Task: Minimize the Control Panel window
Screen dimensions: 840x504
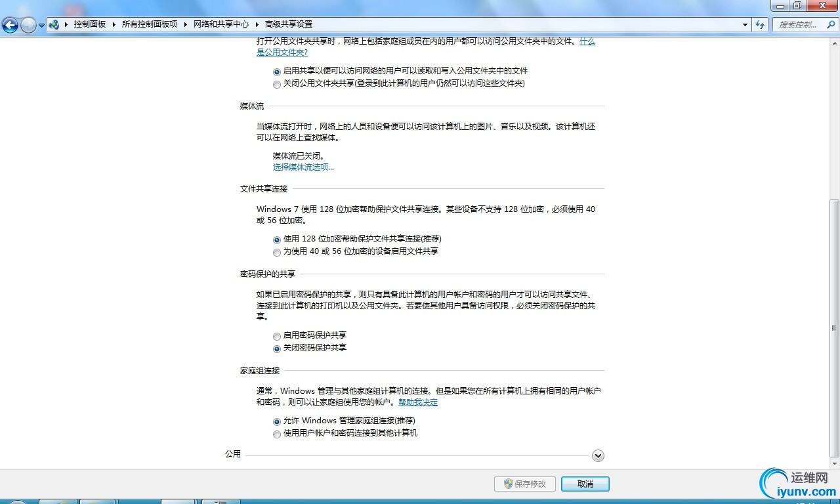Action: click(780, 5)
